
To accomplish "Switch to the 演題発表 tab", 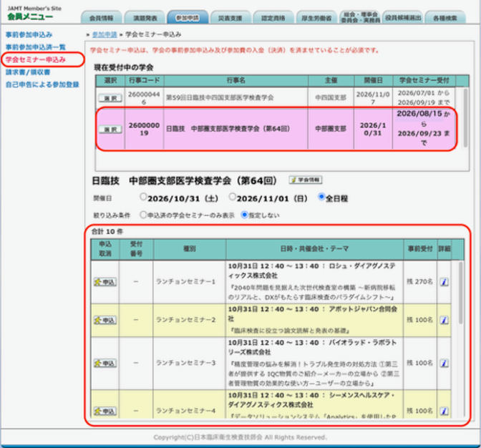I will tap(145, 17).
